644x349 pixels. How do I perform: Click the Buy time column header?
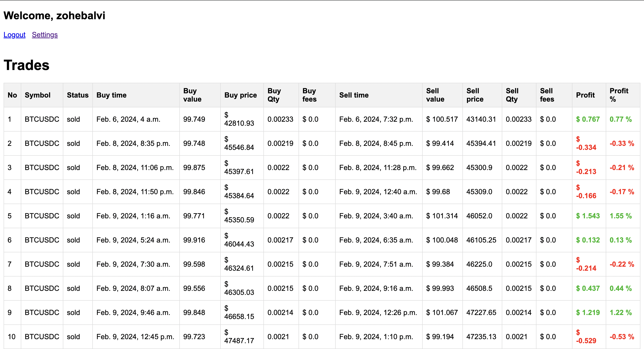tap(111, 95)
